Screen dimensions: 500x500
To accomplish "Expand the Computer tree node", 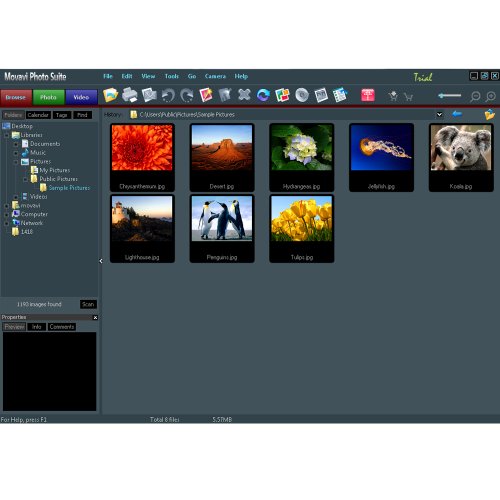I will tap(7, 215).
